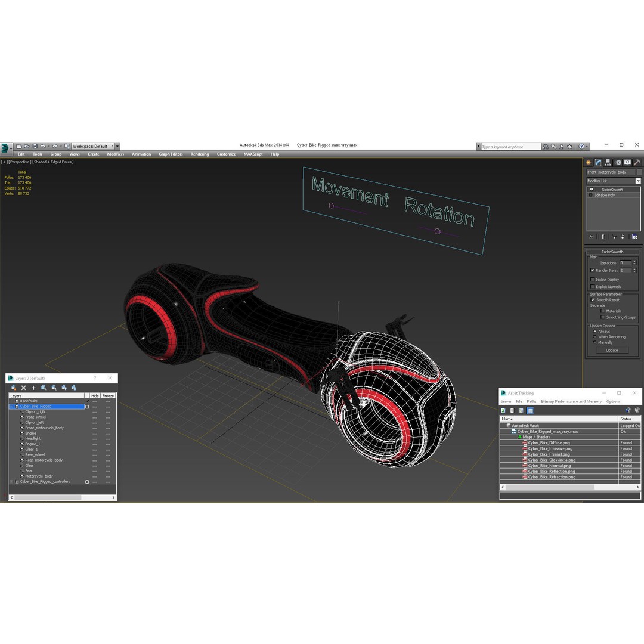The image size is (644, 644).
Task: Open the Motion command panel tab
Action: click(x=618, y=163)
